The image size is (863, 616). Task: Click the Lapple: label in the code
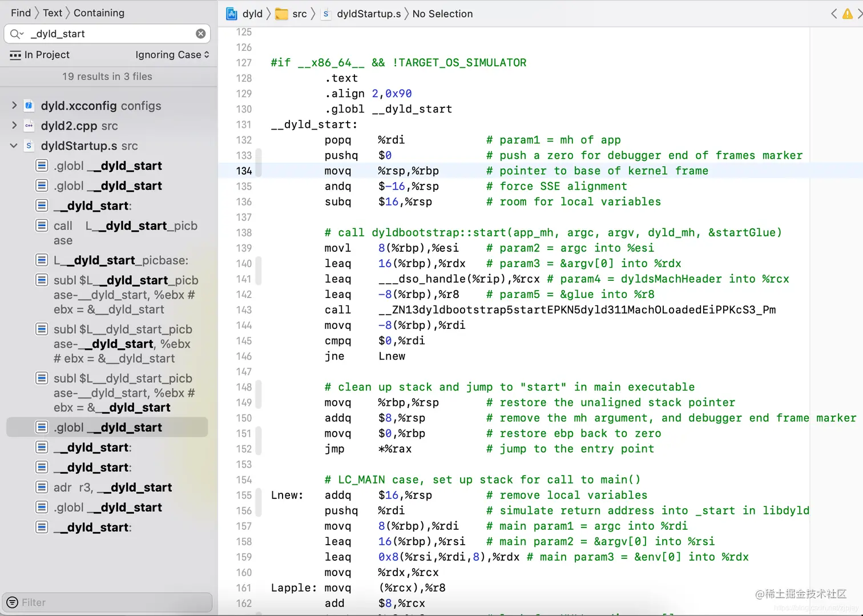293,587
